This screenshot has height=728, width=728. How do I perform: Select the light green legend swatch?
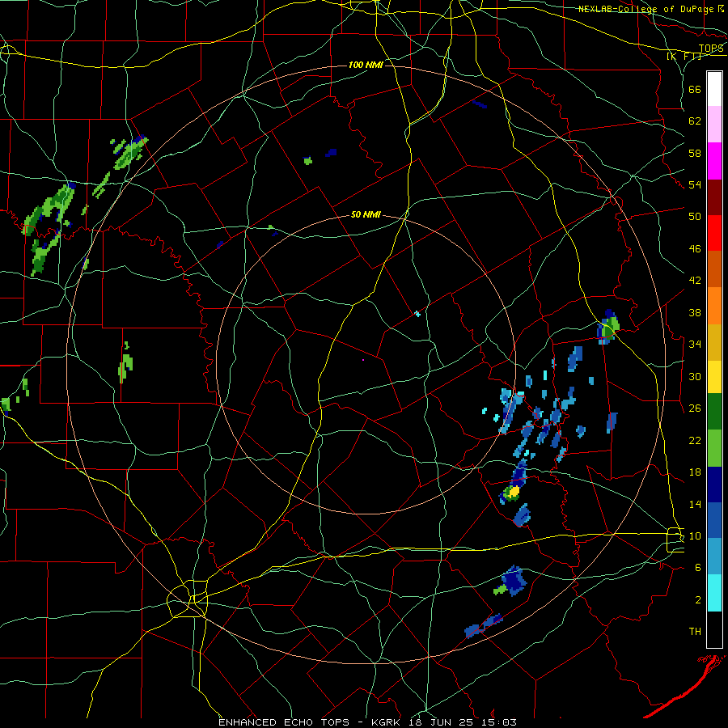click(x=714, y=448)
